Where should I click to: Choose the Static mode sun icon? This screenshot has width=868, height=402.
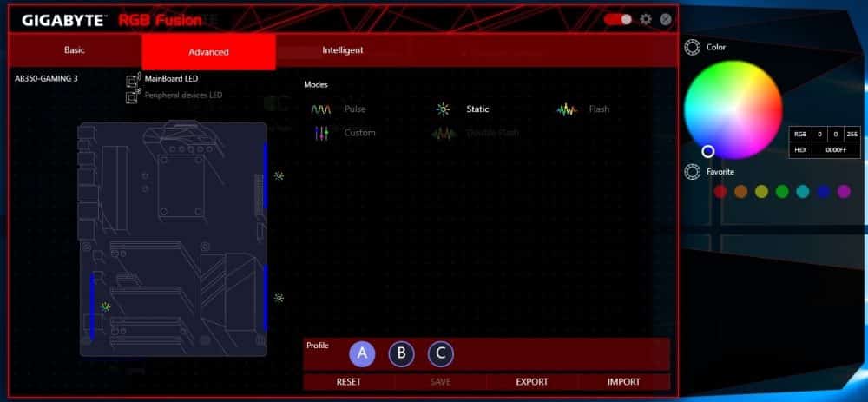(x=443, y=109)
